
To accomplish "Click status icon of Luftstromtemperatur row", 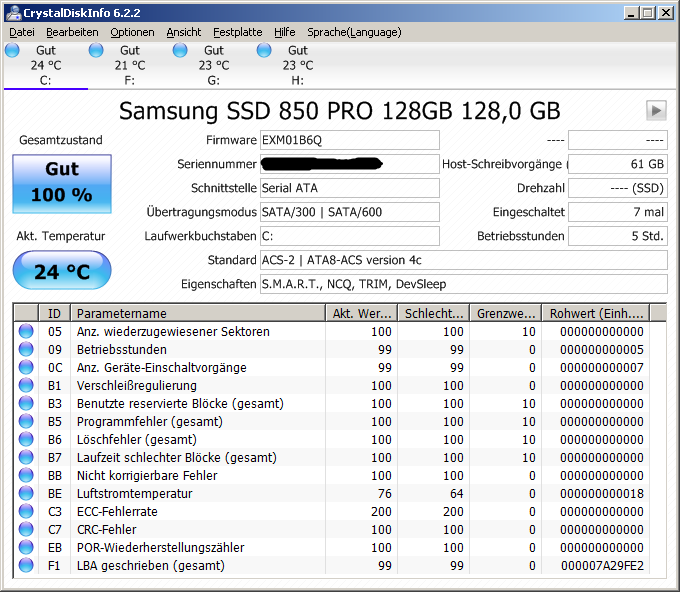I will pyautogui.click(x=26, y=493).
